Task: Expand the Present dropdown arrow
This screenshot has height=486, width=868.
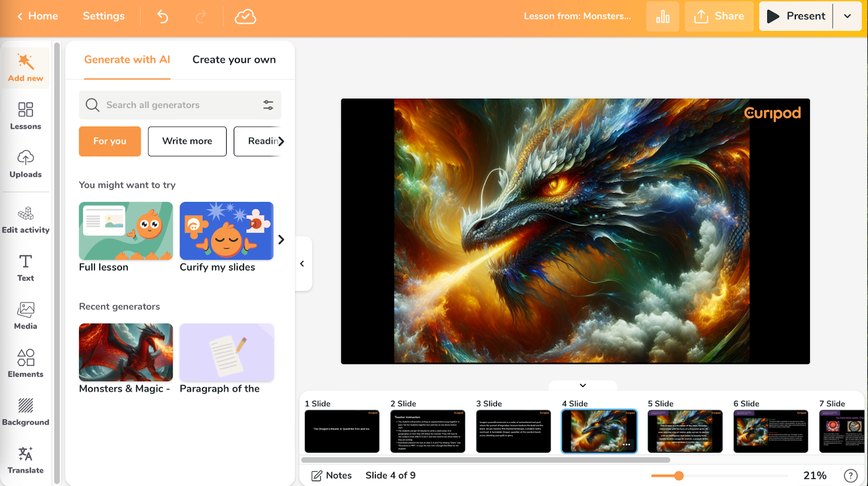Action: 847,16
